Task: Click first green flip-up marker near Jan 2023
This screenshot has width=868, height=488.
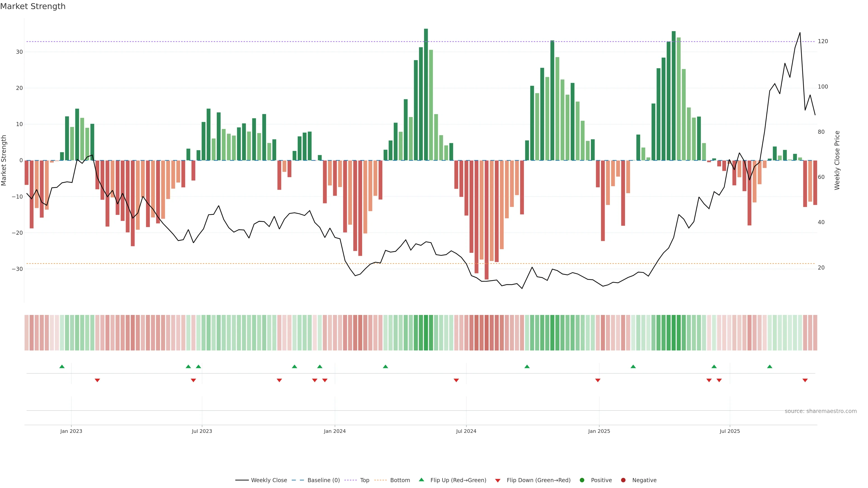Action: point(62,366)
